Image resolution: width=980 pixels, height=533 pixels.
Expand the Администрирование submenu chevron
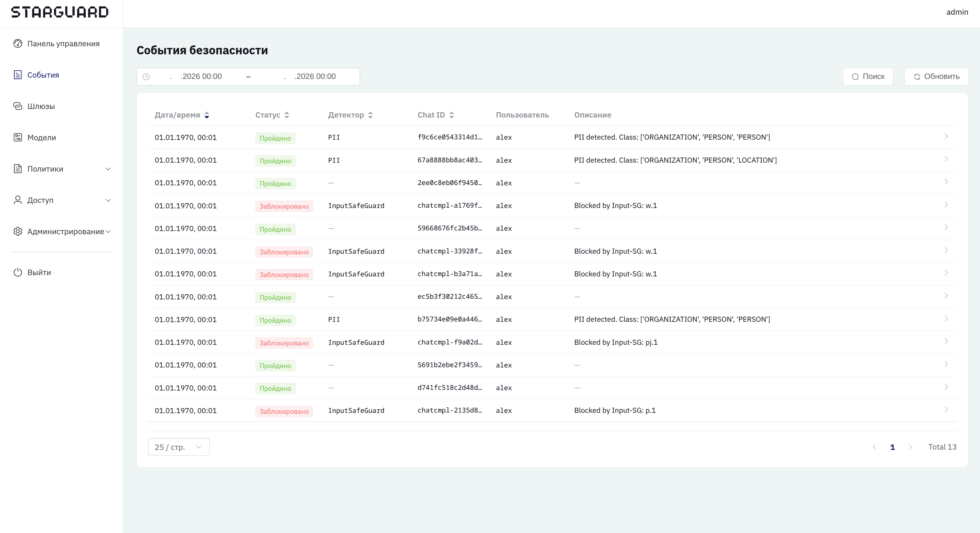[108, 232]
